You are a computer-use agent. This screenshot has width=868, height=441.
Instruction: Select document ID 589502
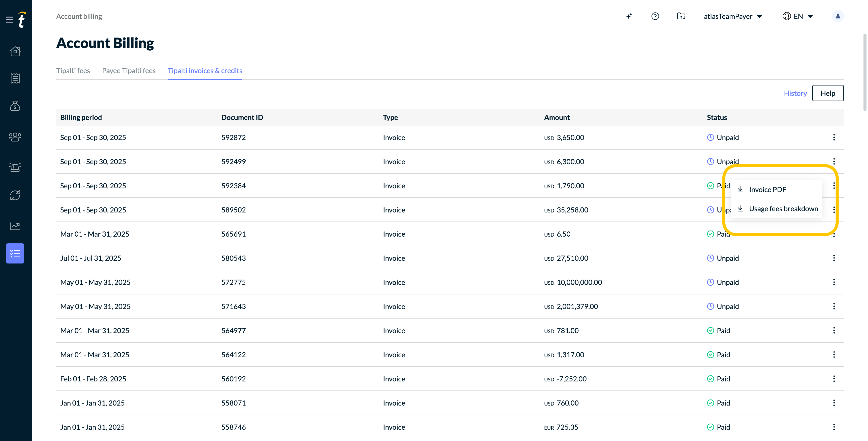pyautogui.click(x=234, y=210)
